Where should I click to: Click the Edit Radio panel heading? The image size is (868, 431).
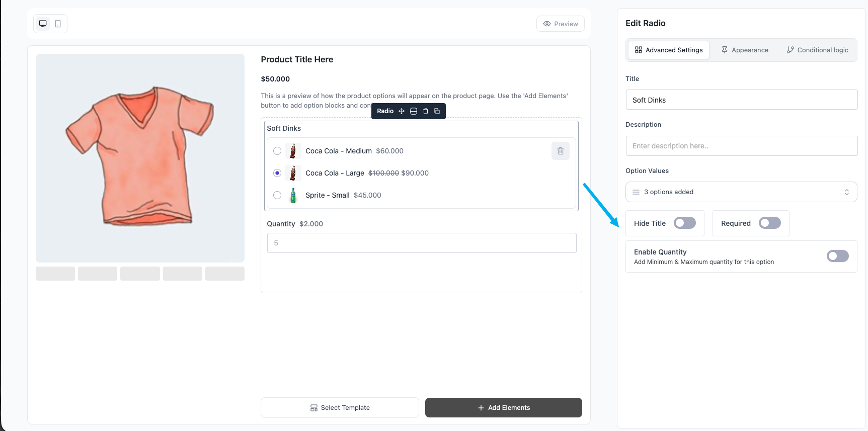(646, 23)
